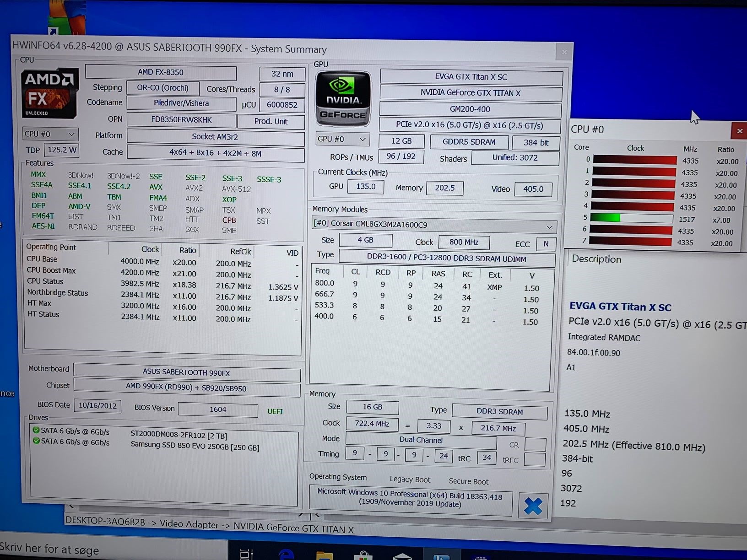Image resolution: width=747 pixels, height=560 pixels.
Task: Click the NVIDIA GeForce GPU logo
Action: pyautogui.click(x=343, y=99)
